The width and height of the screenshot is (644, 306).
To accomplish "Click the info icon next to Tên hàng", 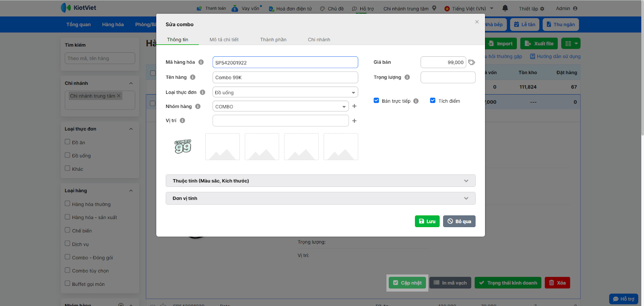I will pyautogui.click(x=193, y=77).
